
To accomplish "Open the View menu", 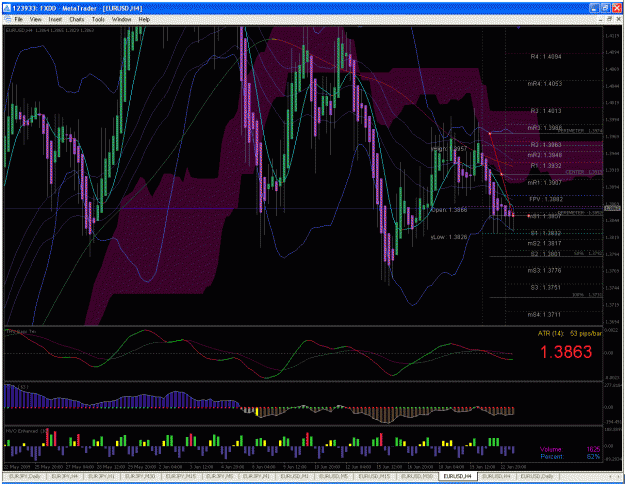I will pos(35,19).
